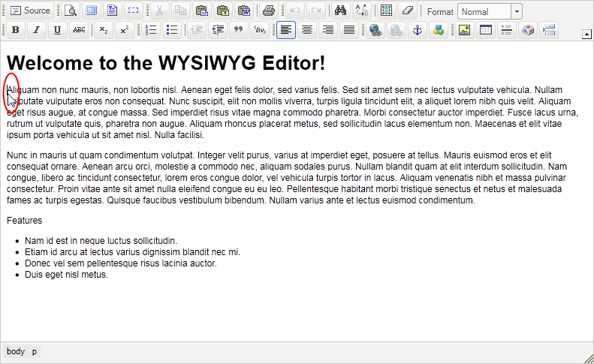Image resolution: width=594 pixels, height=364 pixels.
Task: Click the Print icon
Action: coord(269,11)
